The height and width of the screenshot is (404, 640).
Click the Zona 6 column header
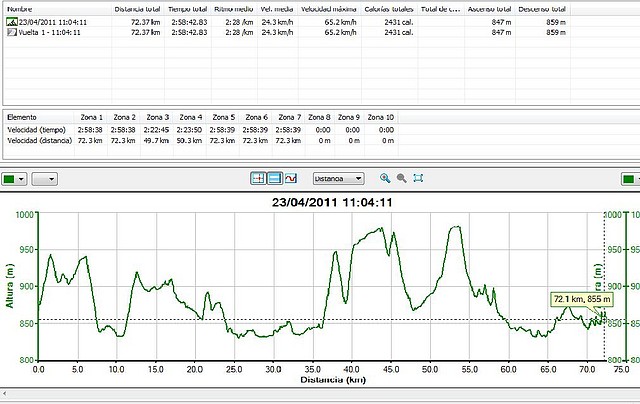pyautogui.click(x=256, y=117)
